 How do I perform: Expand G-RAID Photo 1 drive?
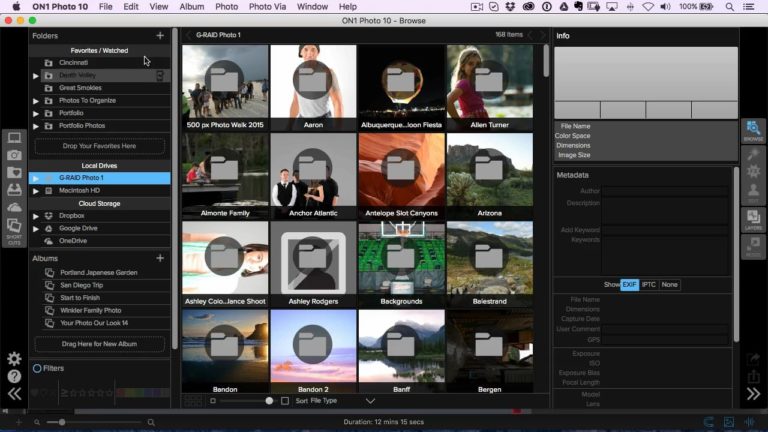point(36,178)
